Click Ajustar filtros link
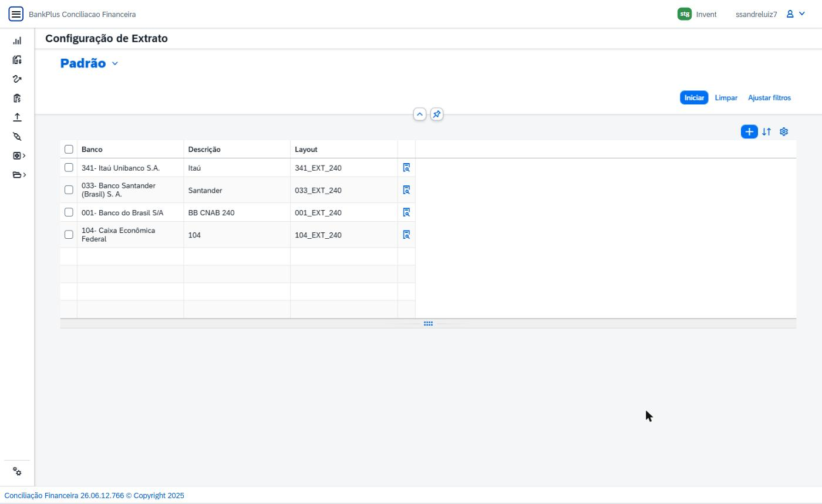The height and width of the screenshot is (504, 822). 769,98
